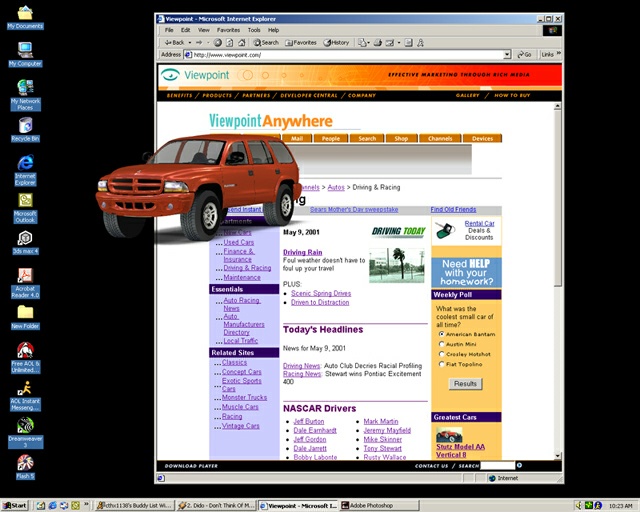Screen dimensions: 640x512
Task: Expand the Links toolbar chevron
Action: 558,53
